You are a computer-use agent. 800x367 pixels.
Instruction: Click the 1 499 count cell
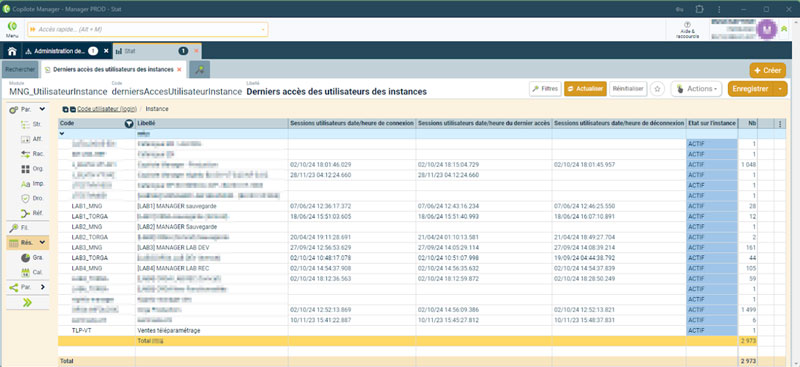[748, 310]
